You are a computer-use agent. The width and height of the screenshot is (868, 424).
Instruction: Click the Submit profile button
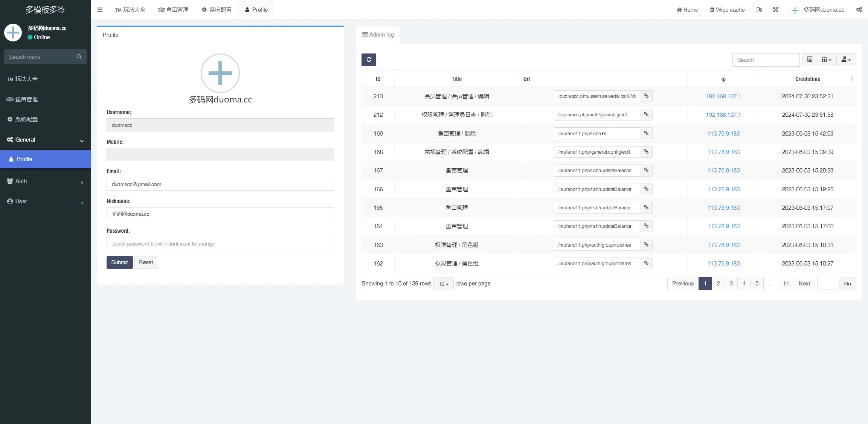tap(119, 262)
